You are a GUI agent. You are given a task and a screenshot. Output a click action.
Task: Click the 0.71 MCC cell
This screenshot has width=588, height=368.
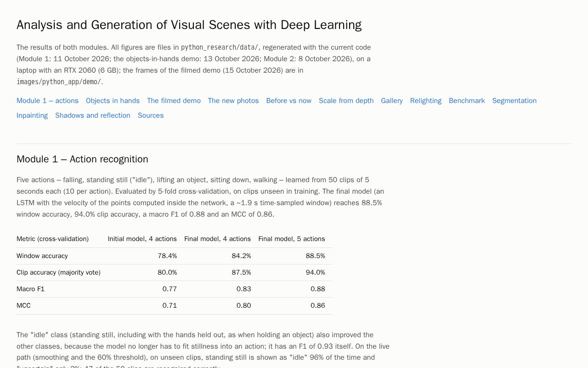[x=170, y=305]
